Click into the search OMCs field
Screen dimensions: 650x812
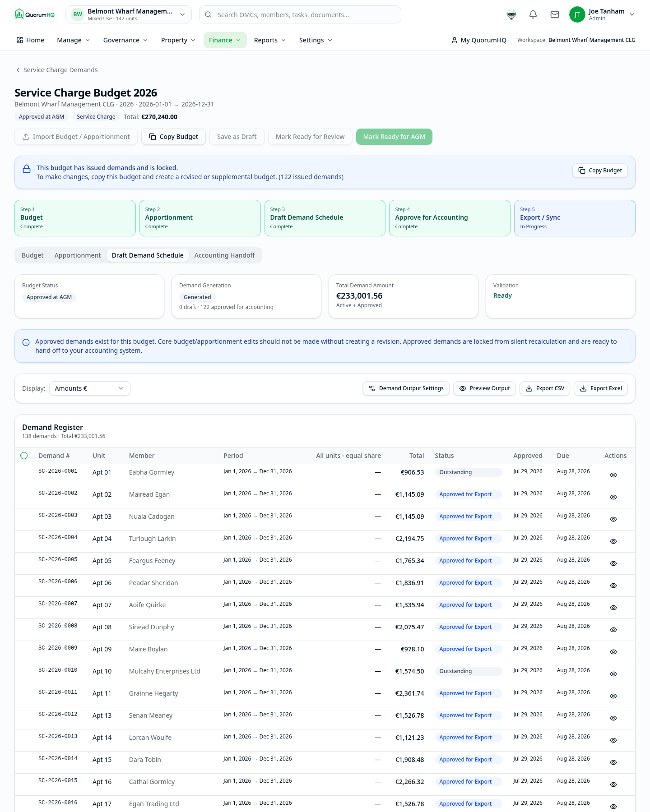point(300,14)
